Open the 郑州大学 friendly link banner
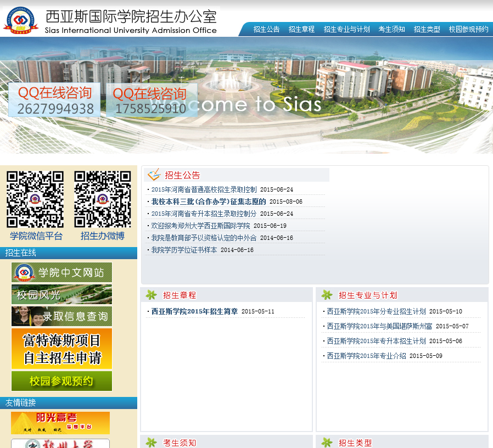The width and height of the screenshot is (493, 448). pos(60,443)
